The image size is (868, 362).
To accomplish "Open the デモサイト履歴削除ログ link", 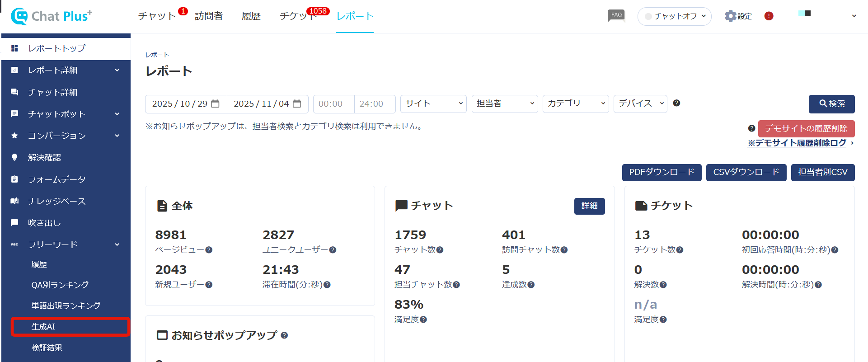I will tap(797, 143).
